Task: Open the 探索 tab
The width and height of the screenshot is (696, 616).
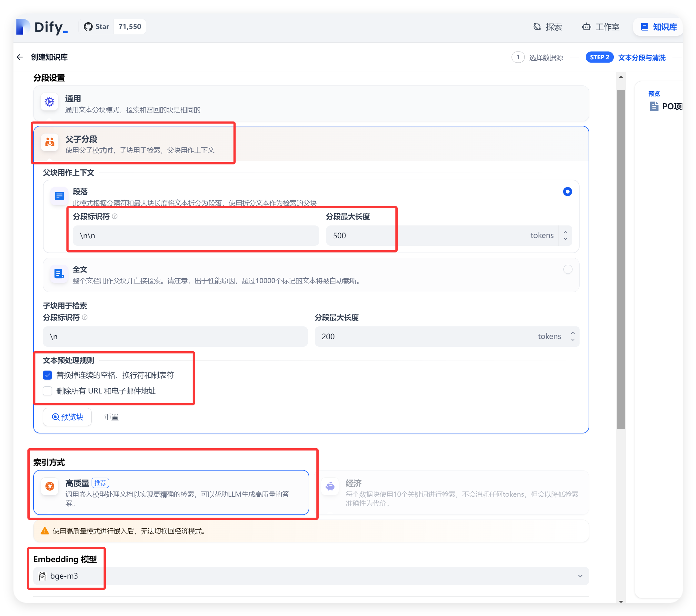Action: pos(548,27)
